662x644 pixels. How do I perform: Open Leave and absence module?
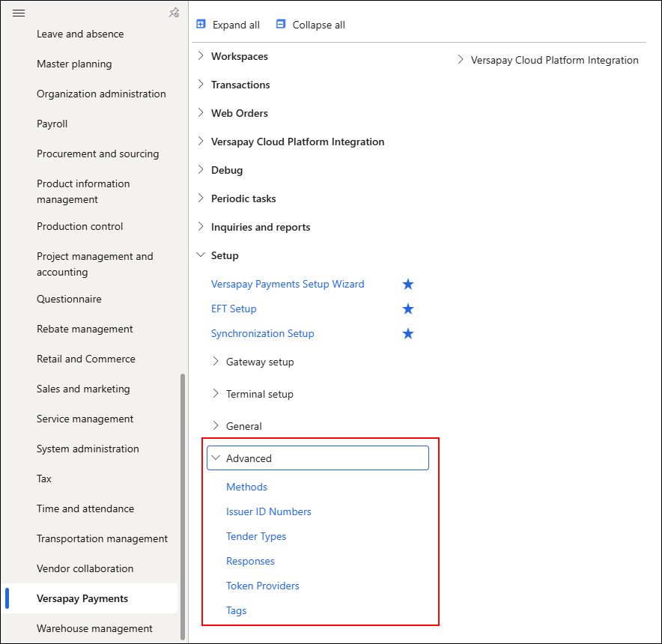click(80, 34)
